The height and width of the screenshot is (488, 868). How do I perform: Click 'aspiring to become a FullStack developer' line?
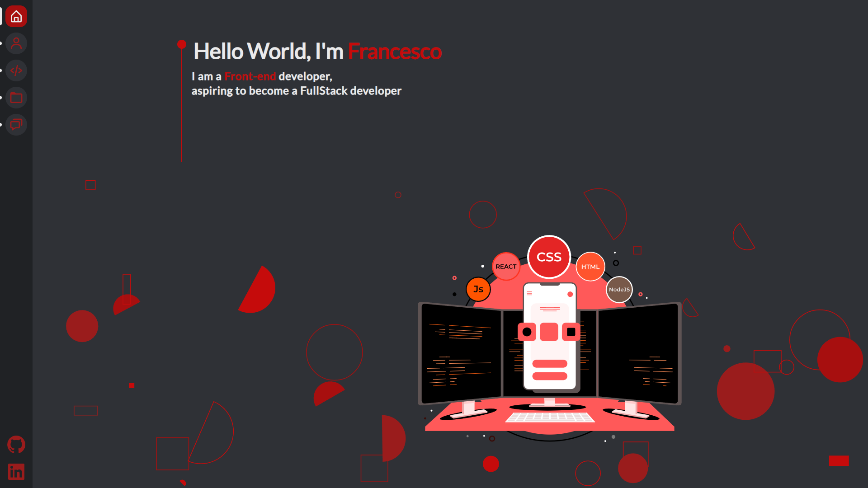click(x=297, y=91)
